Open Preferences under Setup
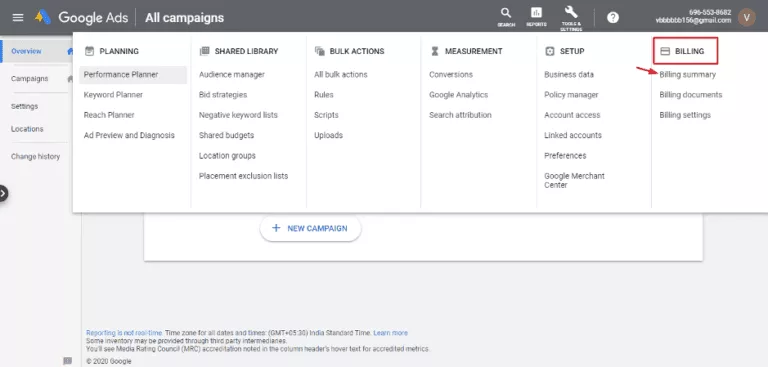This screenshot has width=768, height=367. coord(565,155)
